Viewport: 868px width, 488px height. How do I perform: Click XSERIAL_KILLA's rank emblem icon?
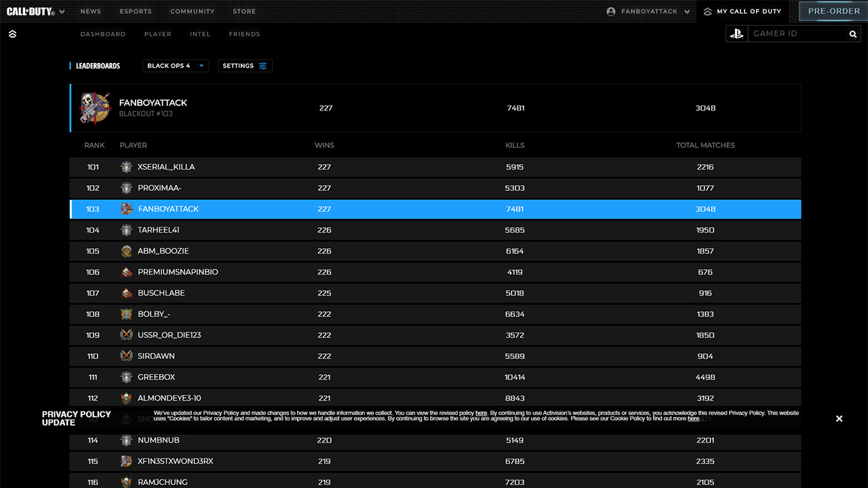pos(126,167)
